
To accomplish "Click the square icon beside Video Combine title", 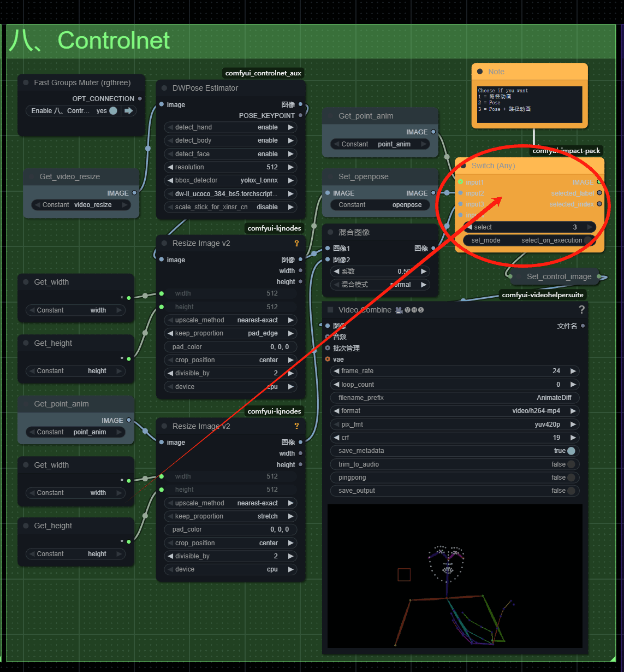I will [x=330, y=310].
